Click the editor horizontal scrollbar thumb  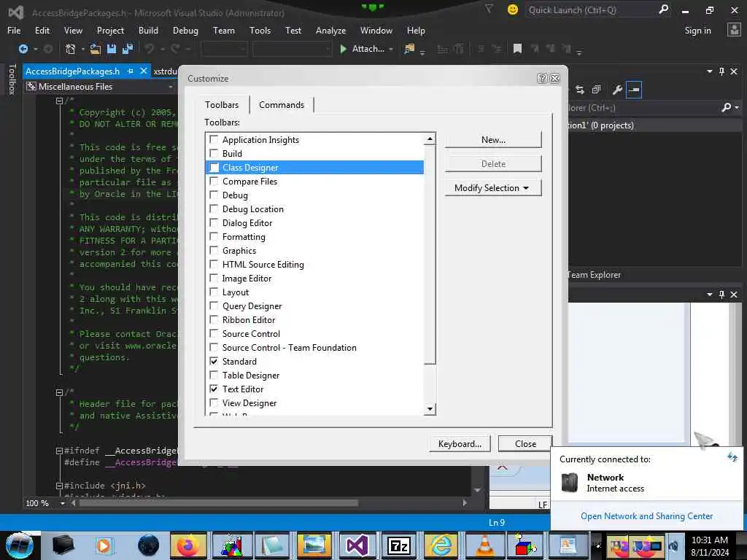(x=218, y=503)
